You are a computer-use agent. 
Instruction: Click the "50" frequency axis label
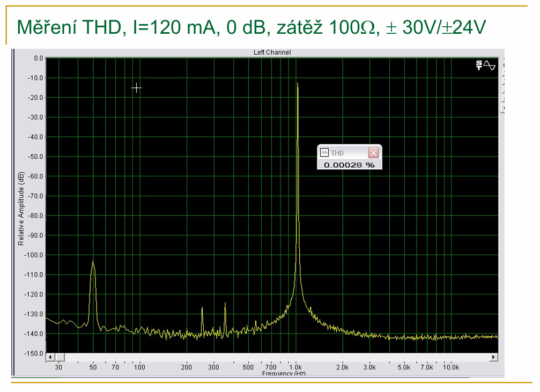(93, 367)
